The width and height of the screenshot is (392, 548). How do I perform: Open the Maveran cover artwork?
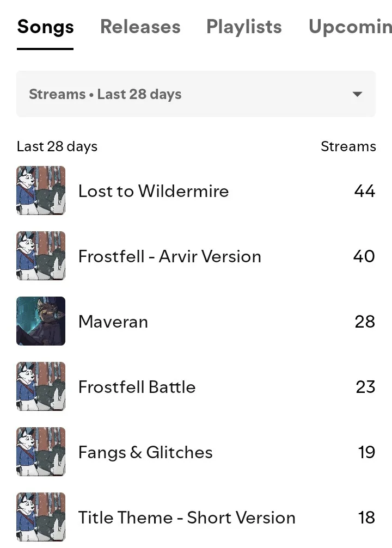(x=41, y=321)
